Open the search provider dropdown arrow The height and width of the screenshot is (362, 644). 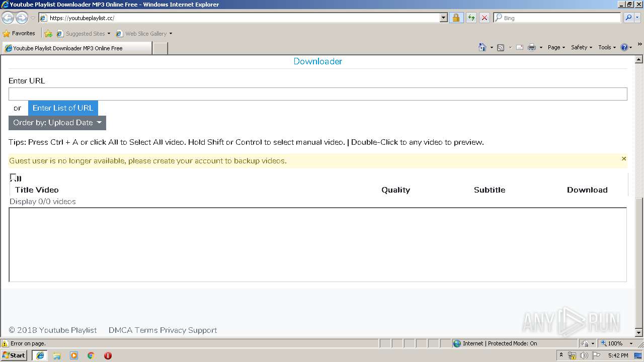point(638,18)
